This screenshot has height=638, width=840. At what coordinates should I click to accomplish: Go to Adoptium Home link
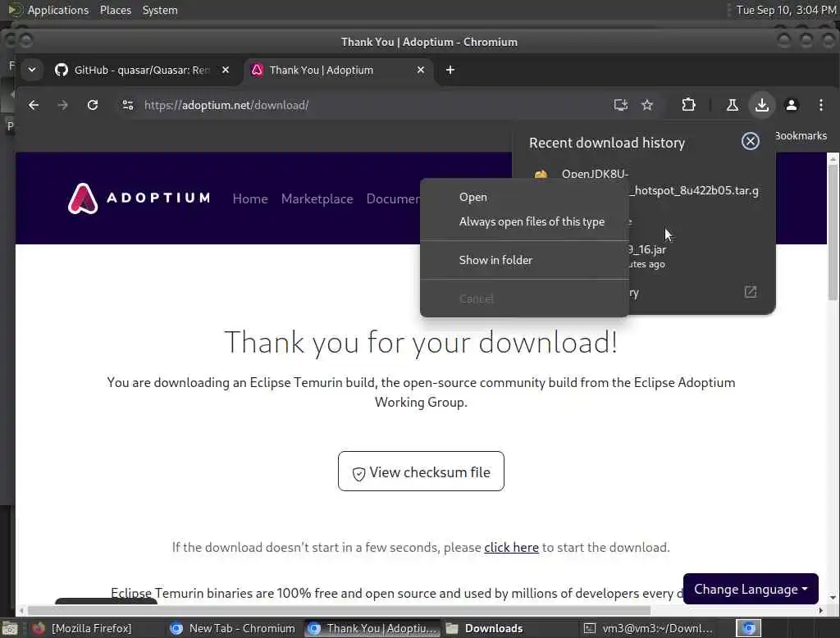250,198
